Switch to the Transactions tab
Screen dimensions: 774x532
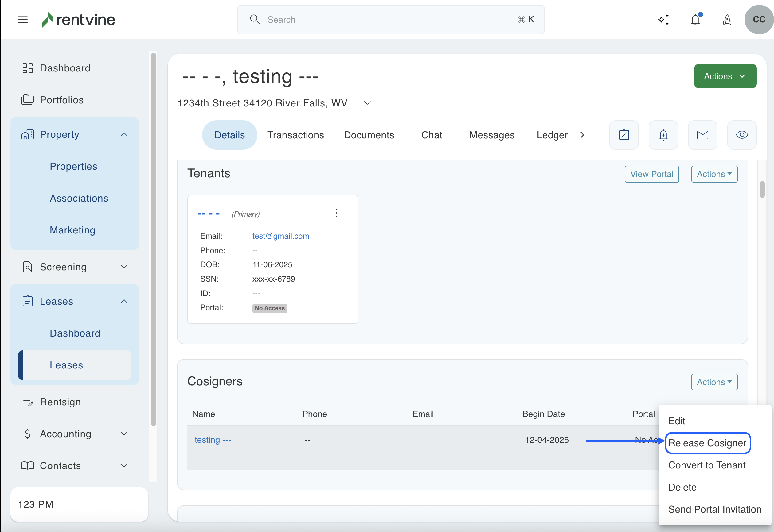click(295, 135)
